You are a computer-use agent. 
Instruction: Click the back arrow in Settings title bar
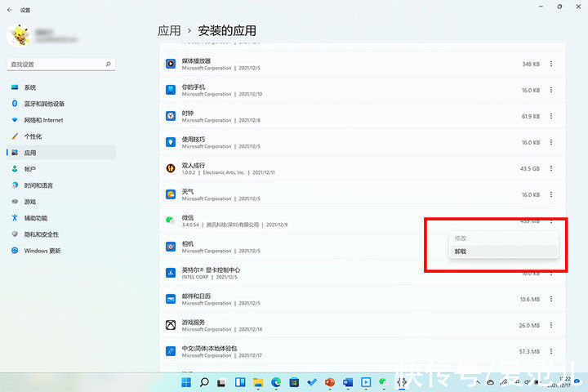pos(10,10)
